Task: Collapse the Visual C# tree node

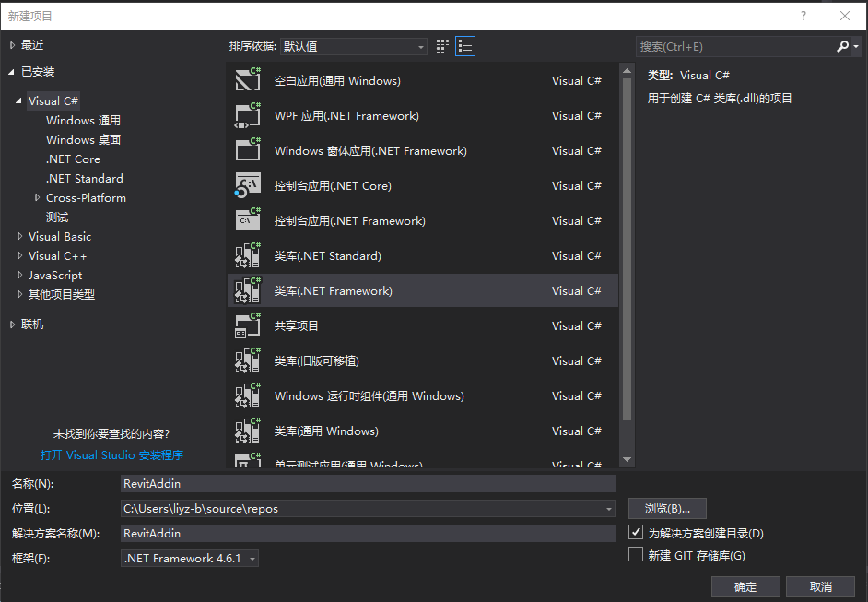Action: [18, 100]
